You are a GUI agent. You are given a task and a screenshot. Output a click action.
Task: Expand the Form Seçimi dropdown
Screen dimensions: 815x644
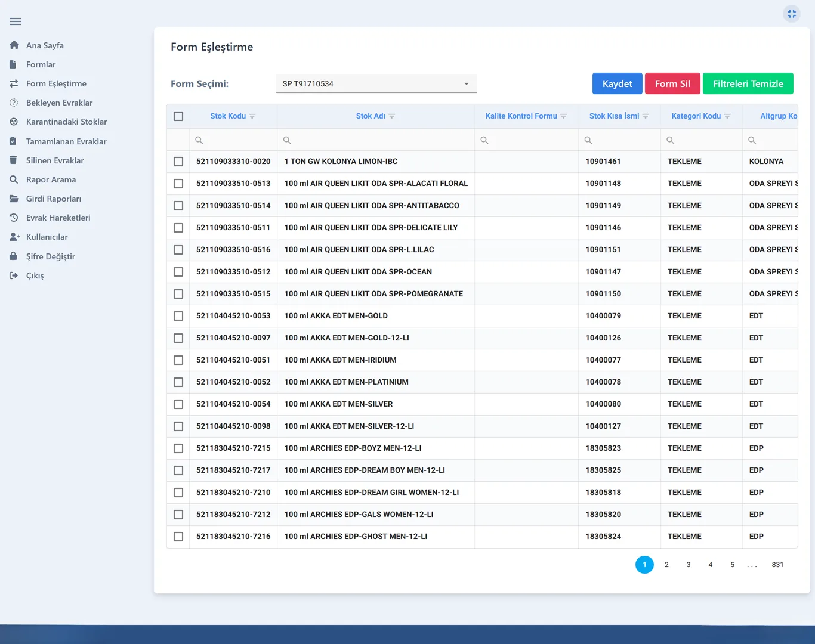point(376,83)
